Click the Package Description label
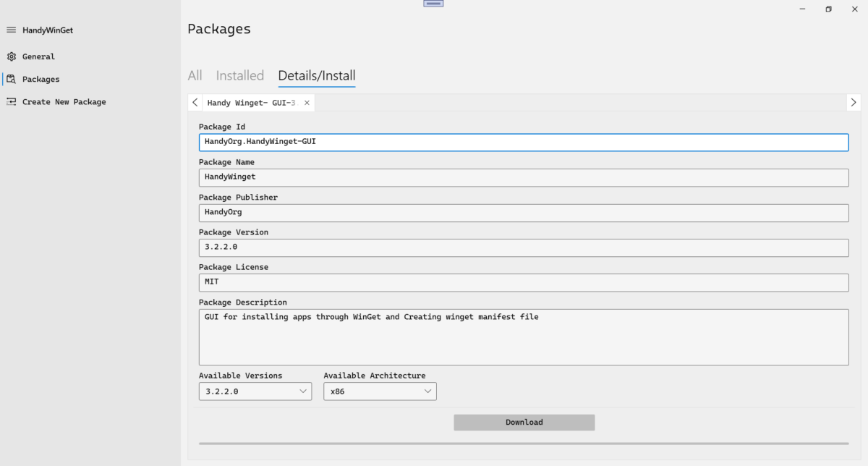 (x=243, y=302)
